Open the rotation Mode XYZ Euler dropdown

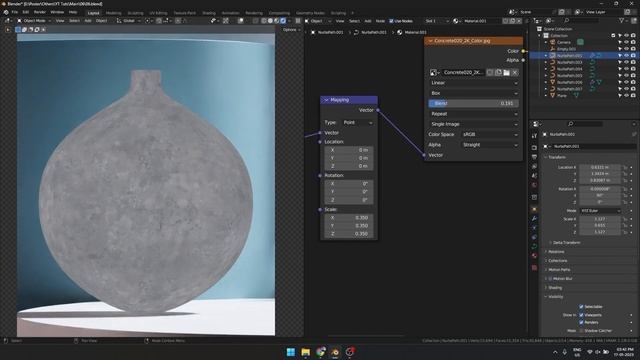pos(600,211)
